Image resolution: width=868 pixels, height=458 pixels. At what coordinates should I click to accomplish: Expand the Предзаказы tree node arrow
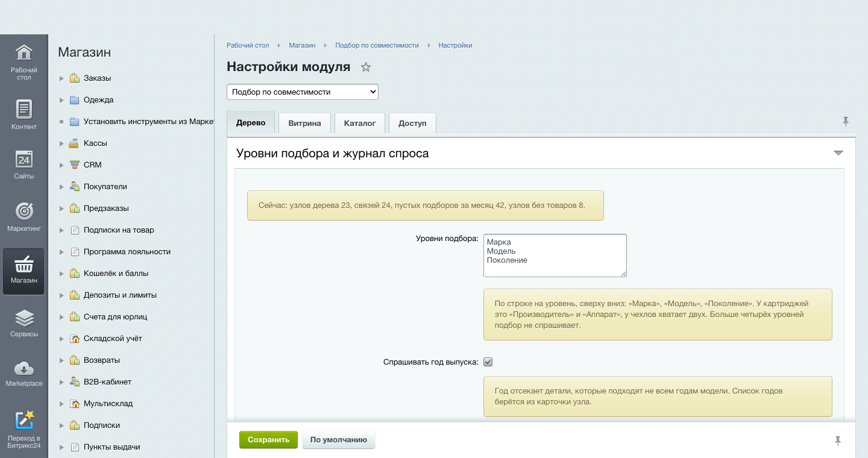(61, 209)
